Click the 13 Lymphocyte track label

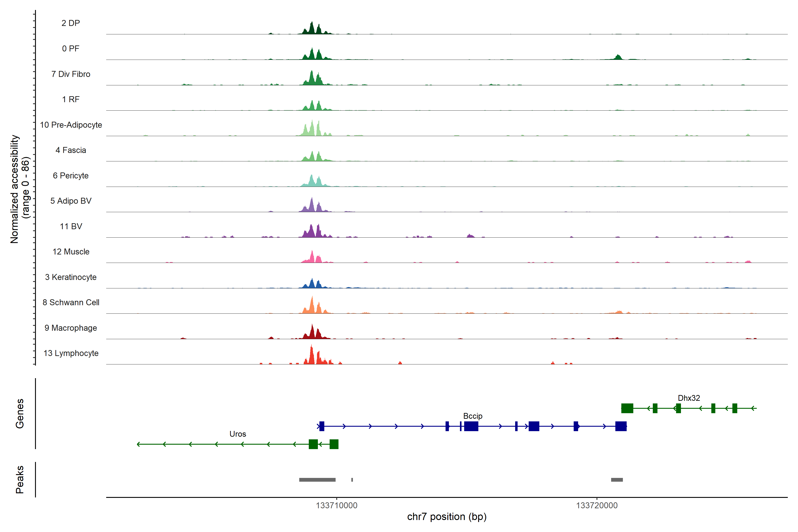pyautogui.click(x=71, y=353)
